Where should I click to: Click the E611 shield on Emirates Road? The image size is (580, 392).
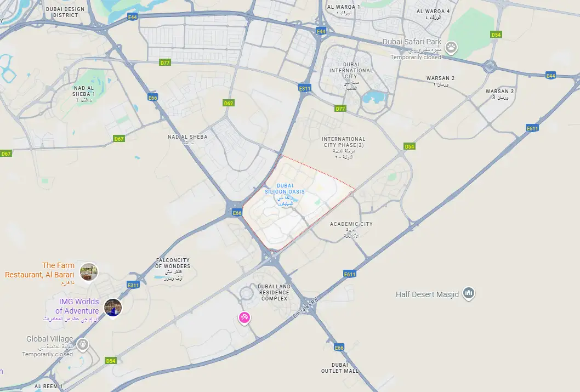(x=350, y=274)
